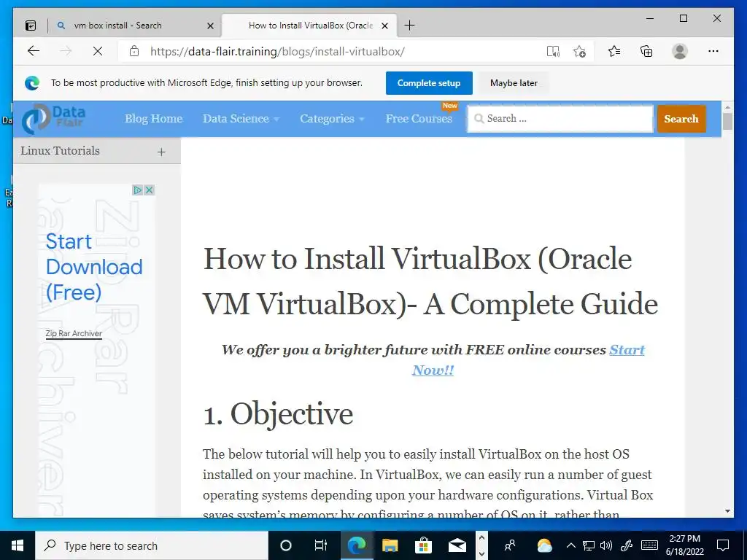Click the Data Flair logo

(54, 119)
